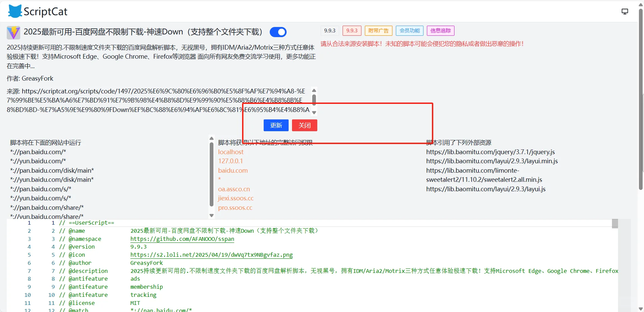This screenshot has height=312, width=644.
Task: Click *://pan.baidu.com/s/* in the match list
Action: (x=40, y=189)
